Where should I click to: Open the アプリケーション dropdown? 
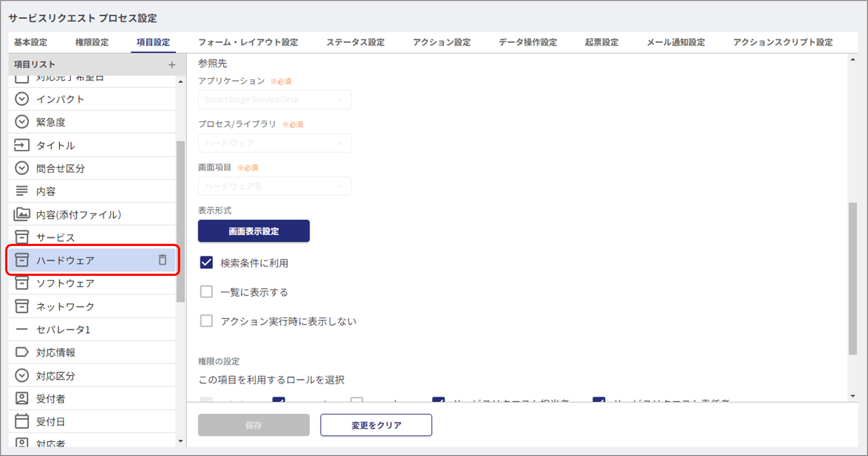click(x=275, y=100)
